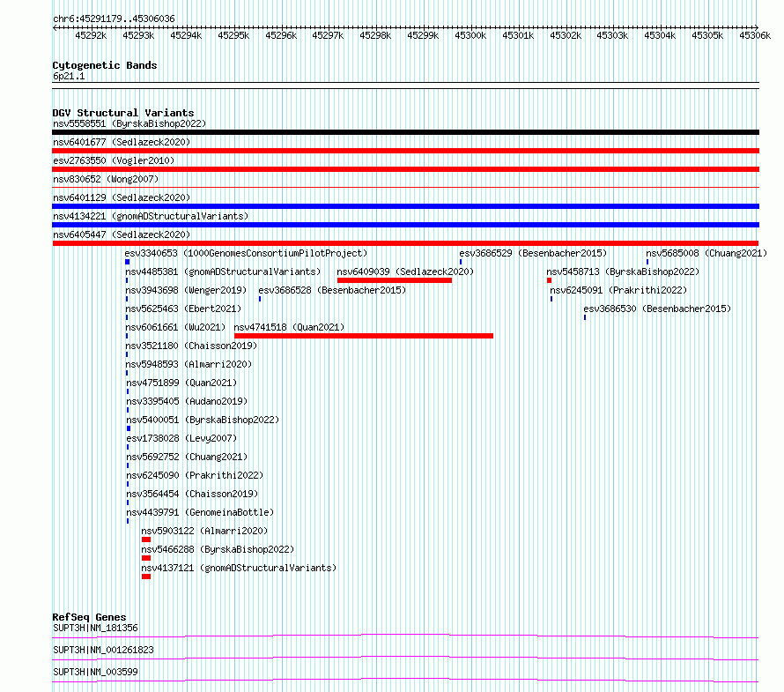784x692 pixels.
Task: Click the 6p21.1 cytogenetic band label
Action: click(x=69, y=76)
